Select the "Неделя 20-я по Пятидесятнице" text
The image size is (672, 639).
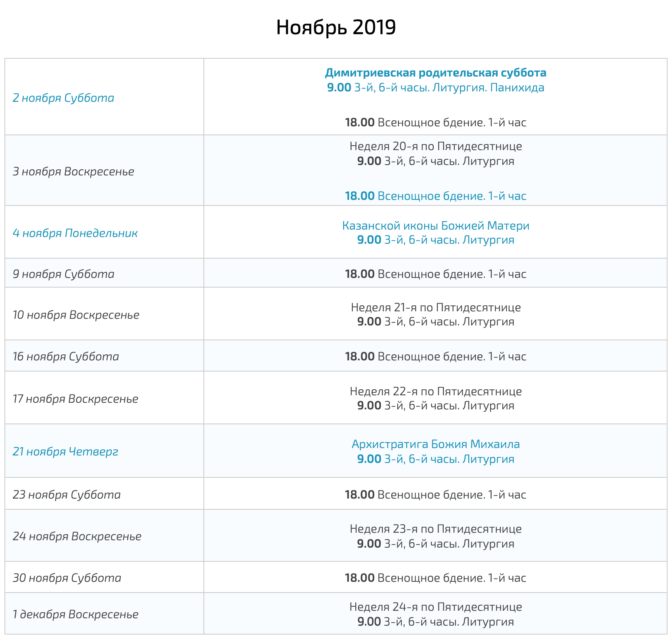pos(436,146)
